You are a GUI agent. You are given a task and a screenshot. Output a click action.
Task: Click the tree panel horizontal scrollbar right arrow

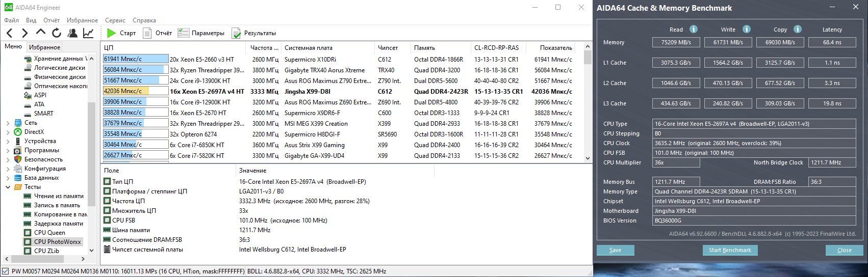(83, 259)
